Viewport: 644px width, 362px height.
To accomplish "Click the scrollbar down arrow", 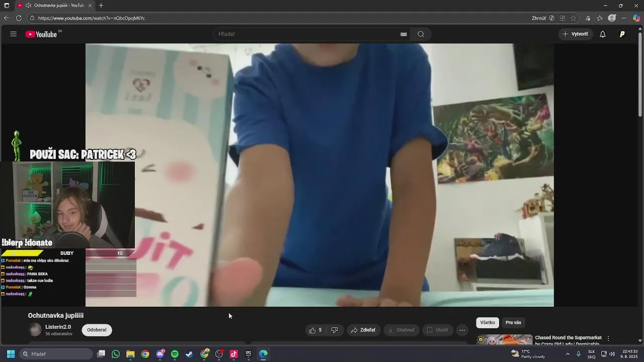I will coord(640,341).
